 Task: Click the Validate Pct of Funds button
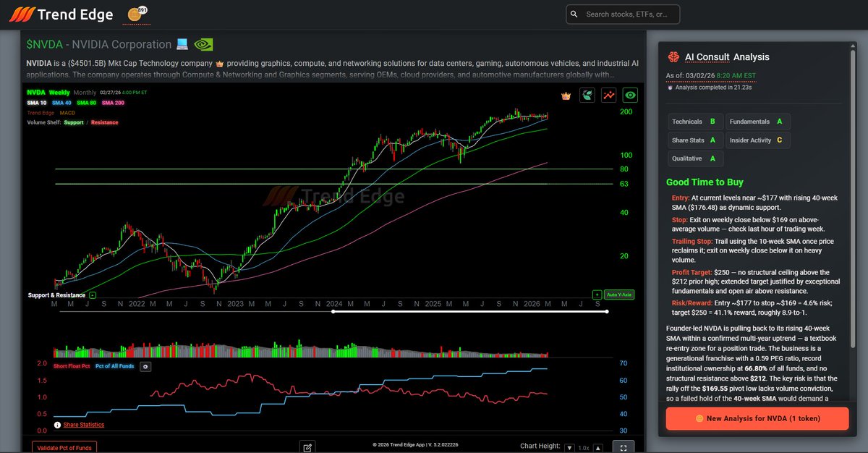(x=64, y=448)
